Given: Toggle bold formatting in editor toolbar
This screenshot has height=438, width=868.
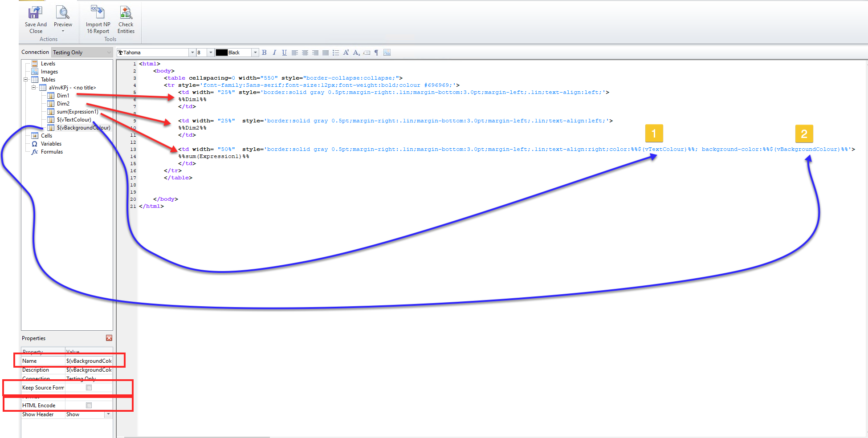Looking at the screenshot, I should pos(264,53).
